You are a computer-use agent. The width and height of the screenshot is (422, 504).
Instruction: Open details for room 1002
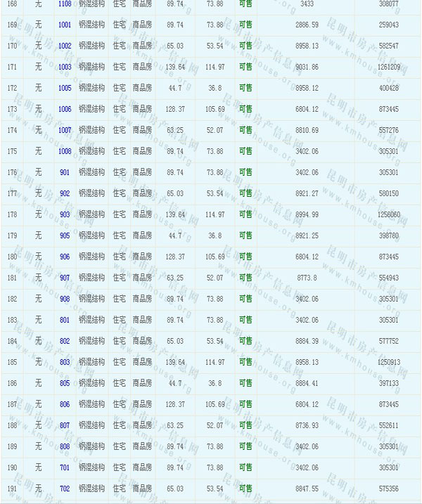click(65, 46)
